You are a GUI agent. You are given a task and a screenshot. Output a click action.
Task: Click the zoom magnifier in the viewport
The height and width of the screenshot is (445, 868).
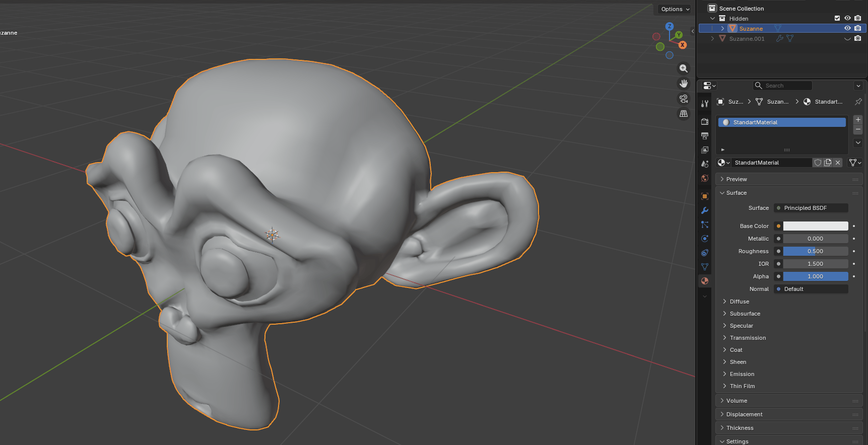pos(684,68)
